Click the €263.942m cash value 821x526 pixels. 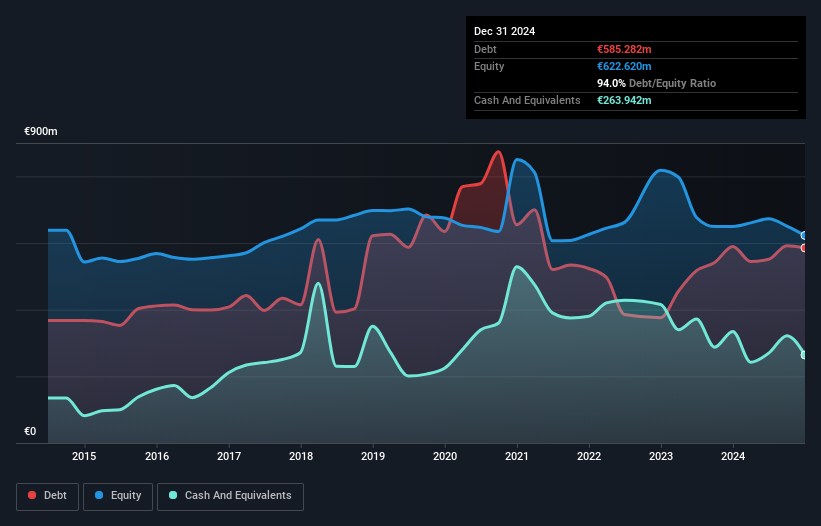pos(624,100)
